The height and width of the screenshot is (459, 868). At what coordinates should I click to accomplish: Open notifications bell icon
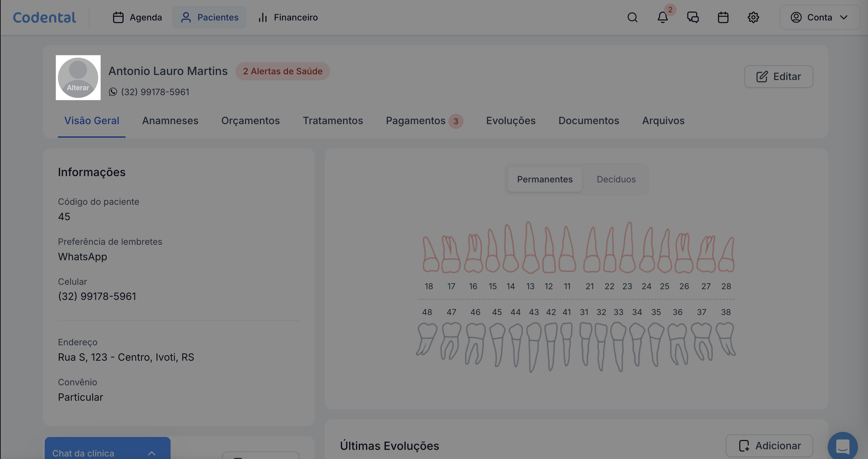[662, 17]
